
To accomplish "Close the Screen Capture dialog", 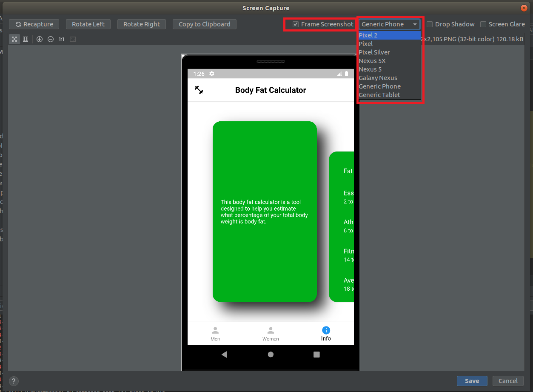I will (524, 8).
